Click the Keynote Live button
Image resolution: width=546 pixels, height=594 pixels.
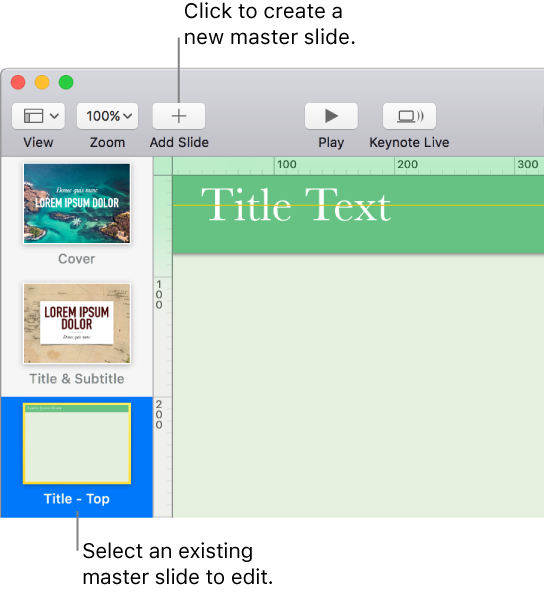(x=409, y=116)
